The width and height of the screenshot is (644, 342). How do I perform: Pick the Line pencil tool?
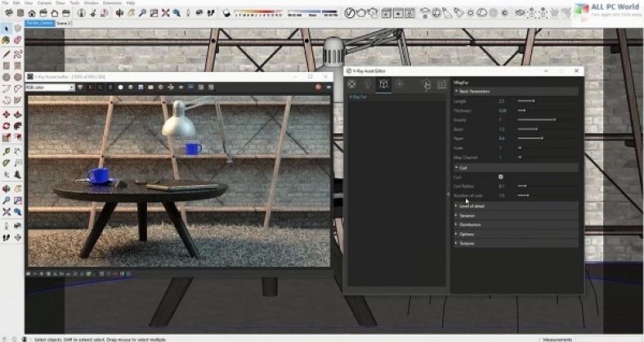click(7, 54)
